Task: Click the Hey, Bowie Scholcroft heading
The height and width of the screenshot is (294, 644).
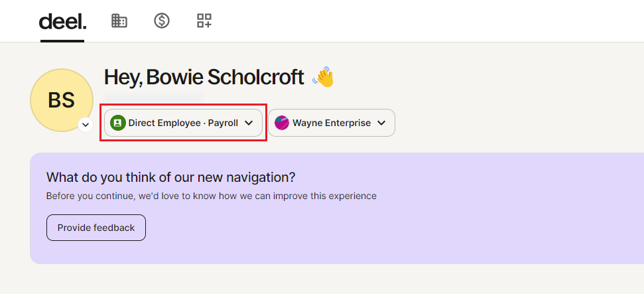Action: pos(204,77)
